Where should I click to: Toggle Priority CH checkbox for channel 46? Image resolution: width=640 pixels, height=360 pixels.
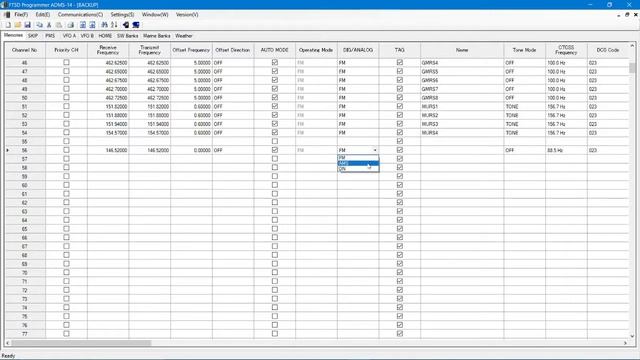66,62
